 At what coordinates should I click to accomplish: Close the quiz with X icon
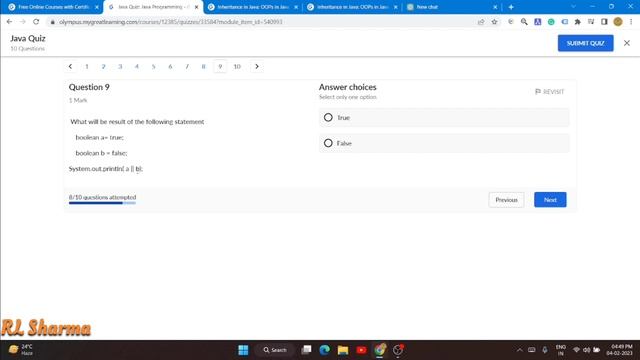[627, 43]
